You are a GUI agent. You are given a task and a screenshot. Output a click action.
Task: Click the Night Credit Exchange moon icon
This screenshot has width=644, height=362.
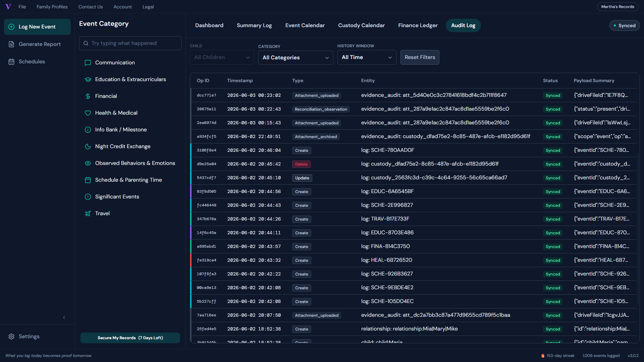[x=88, y=146]
